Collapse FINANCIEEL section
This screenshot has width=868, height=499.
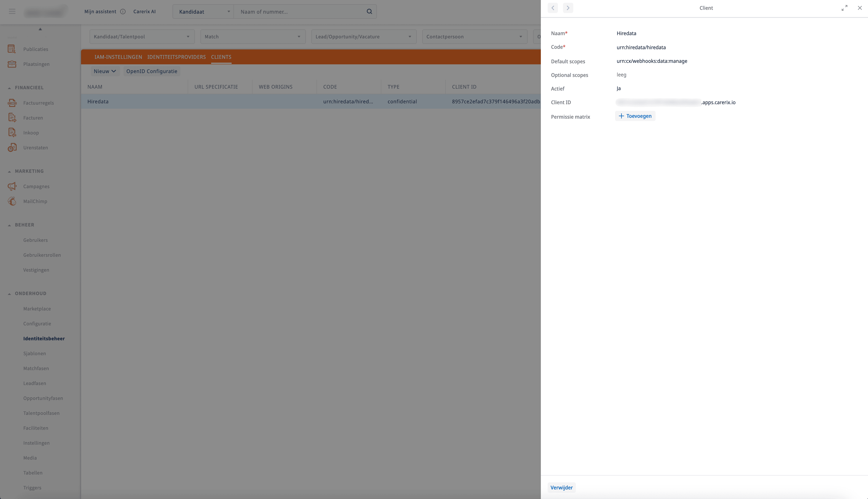(9, 88)
